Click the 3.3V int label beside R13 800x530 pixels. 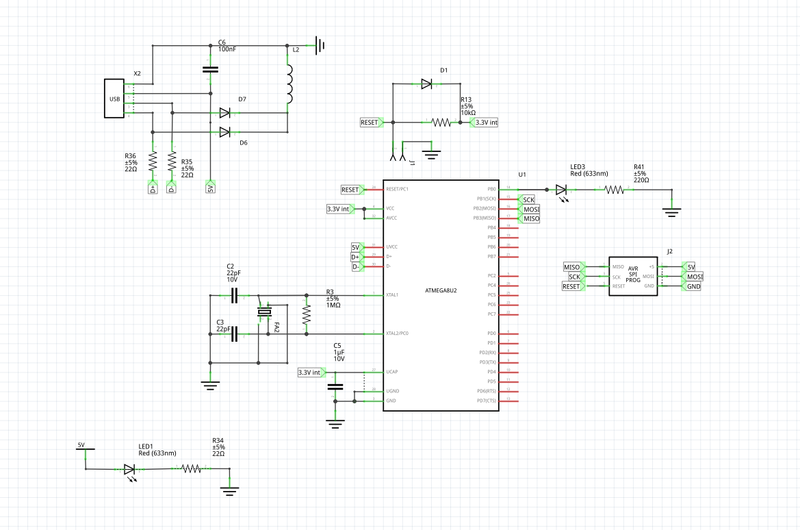point(485,122)
